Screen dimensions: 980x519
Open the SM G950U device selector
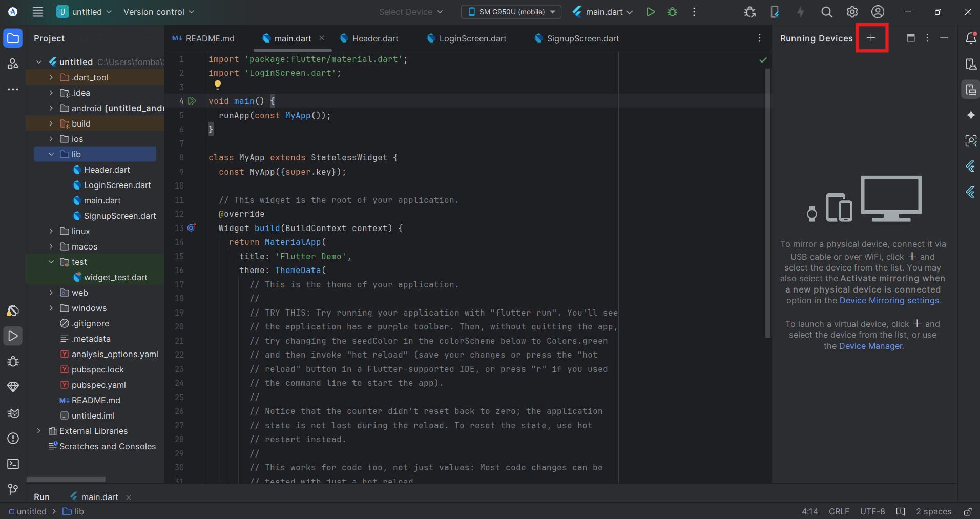click(511, 12)
